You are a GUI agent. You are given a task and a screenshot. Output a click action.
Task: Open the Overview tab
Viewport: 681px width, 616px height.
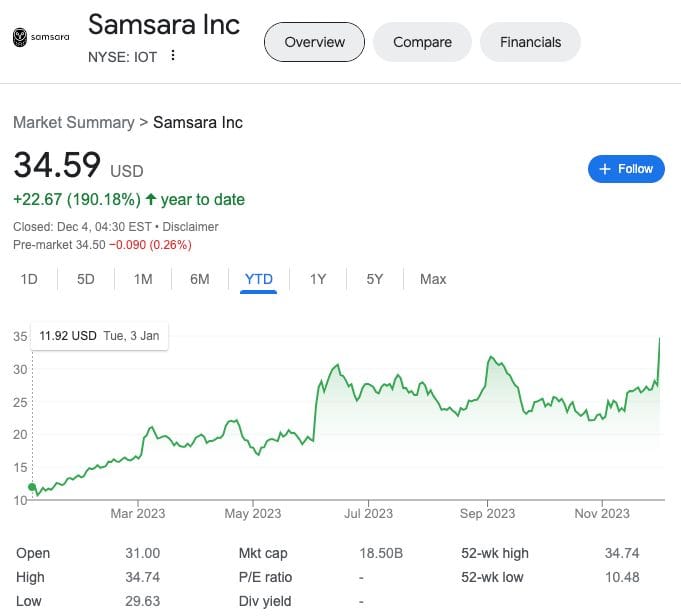[314, 42]
